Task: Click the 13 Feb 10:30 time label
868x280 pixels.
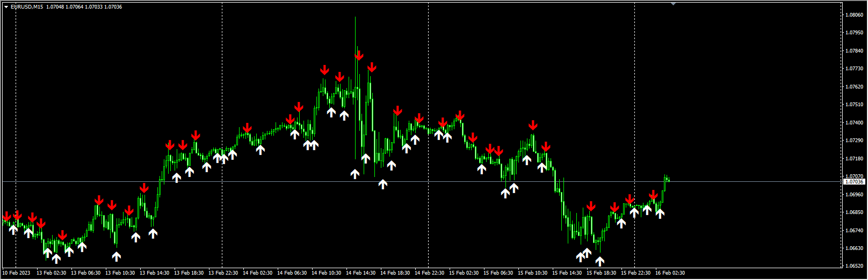Action: coord(120,273)
